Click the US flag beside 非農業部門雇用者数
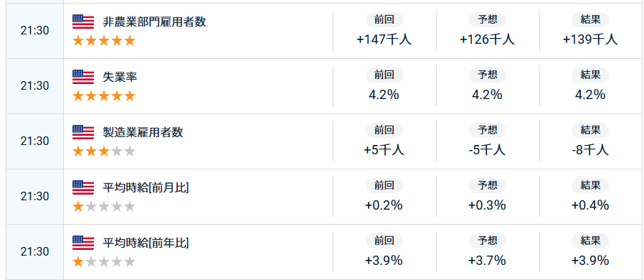This screenshot has width=644, height=280. click(83, 22)
